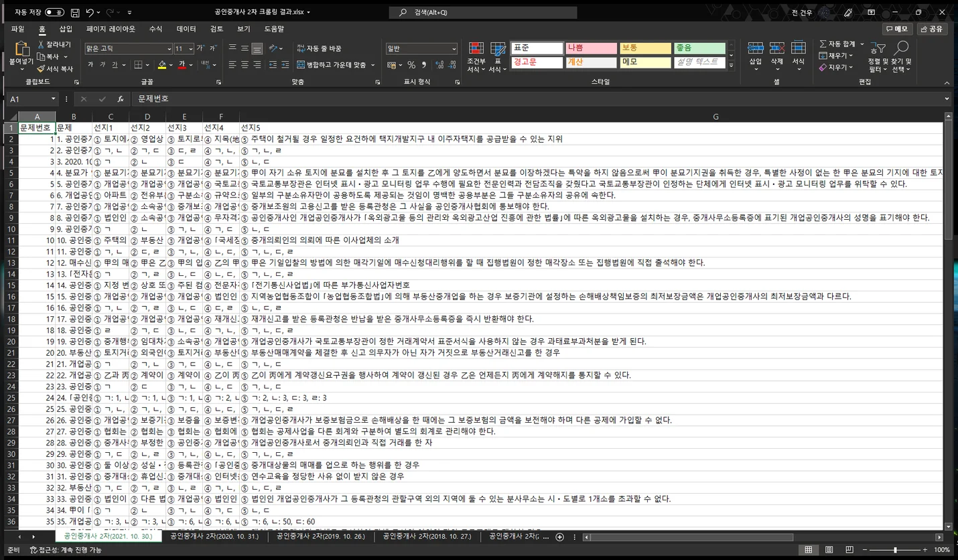Image resolution: width=958 pixels, height=560 pixels.
Task: Click AutoSum (자동 합계) sigma
Action: [x=837, y=44]
